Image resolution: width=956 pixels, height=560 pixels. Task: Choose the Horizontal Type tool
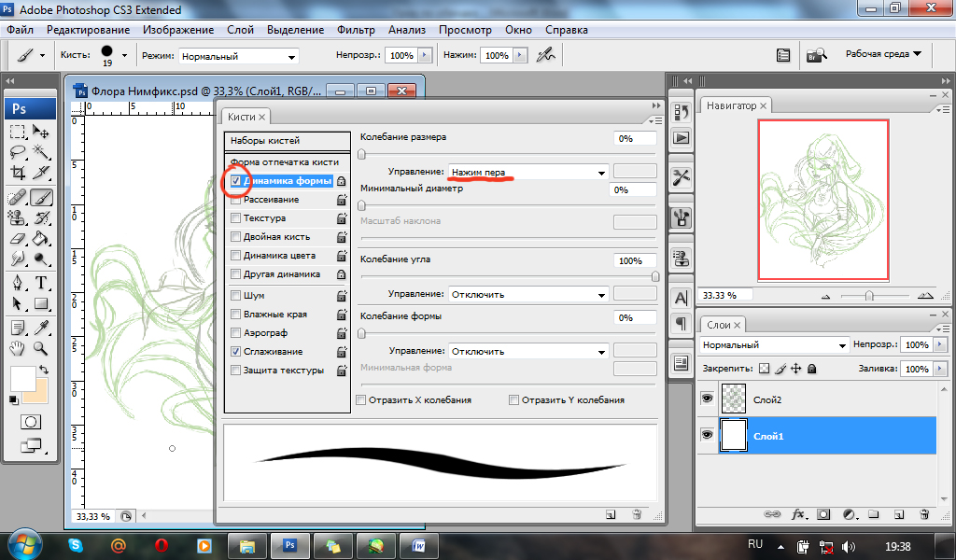click(41, 283)
